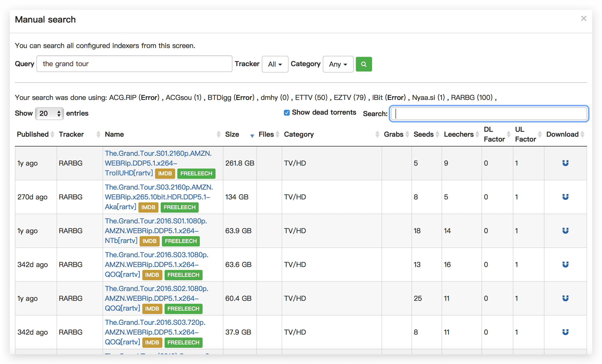This screenshot has height=364, width=602.
Task: Select the 60.4 GB size cell
Action: click(240, 298)
